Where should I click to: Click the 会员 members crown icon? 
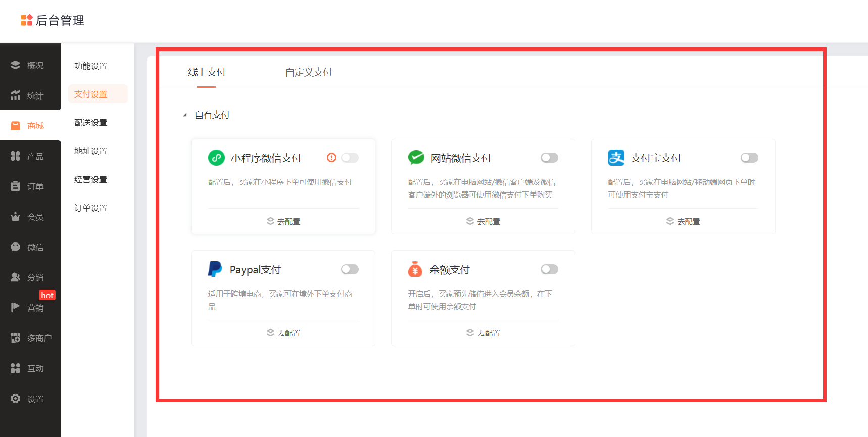(16, 217)
